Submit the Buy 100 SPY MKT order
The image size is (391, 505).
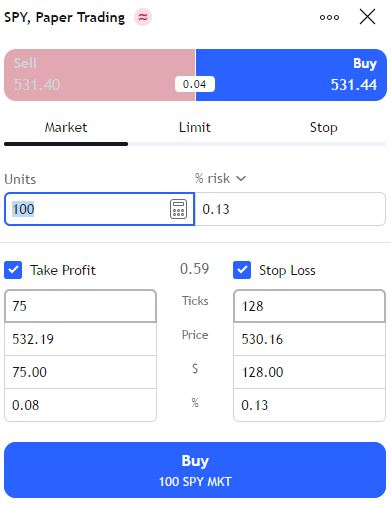point(195,470)
